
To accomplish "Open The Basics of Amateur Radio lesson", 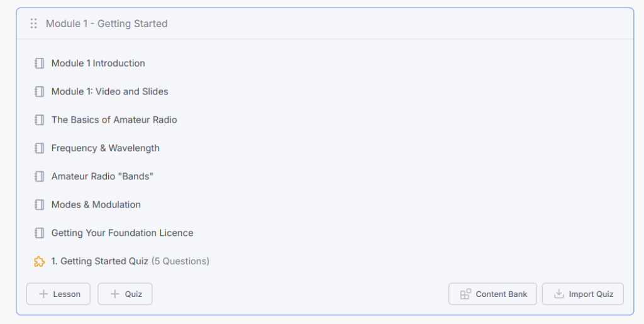I will point(114,120).
